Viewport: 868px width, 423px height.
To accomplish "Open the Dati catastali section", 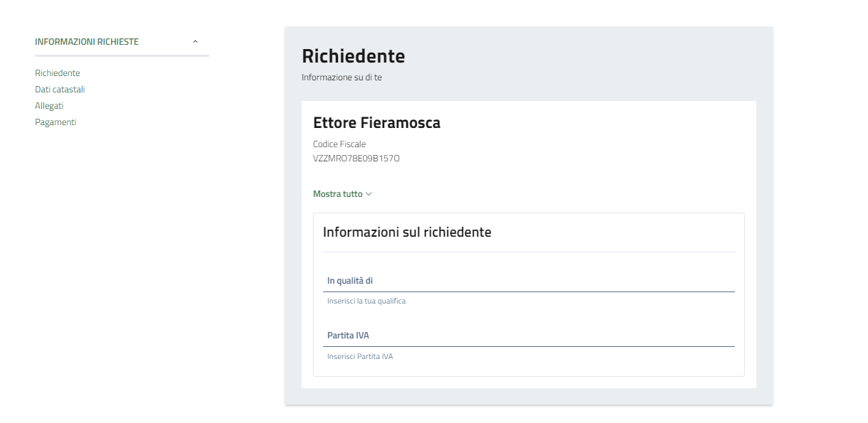I will point(60,90).
